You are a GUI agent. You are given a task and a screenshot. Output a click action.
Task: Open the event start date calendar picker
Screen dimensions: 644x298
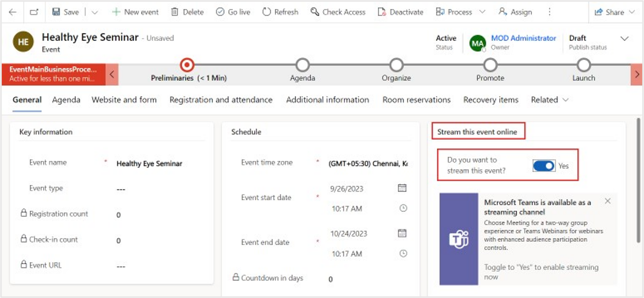402,188
